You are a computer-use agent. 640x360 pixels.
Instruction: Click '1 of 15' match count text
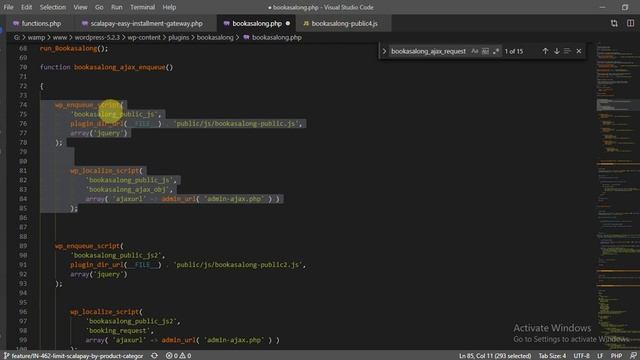pos(514,51)
